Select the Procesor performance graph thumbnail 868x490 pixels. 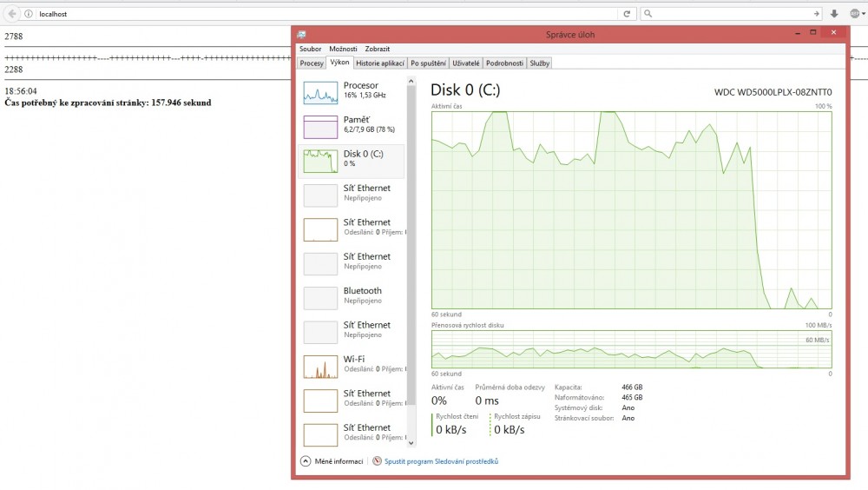320,92
